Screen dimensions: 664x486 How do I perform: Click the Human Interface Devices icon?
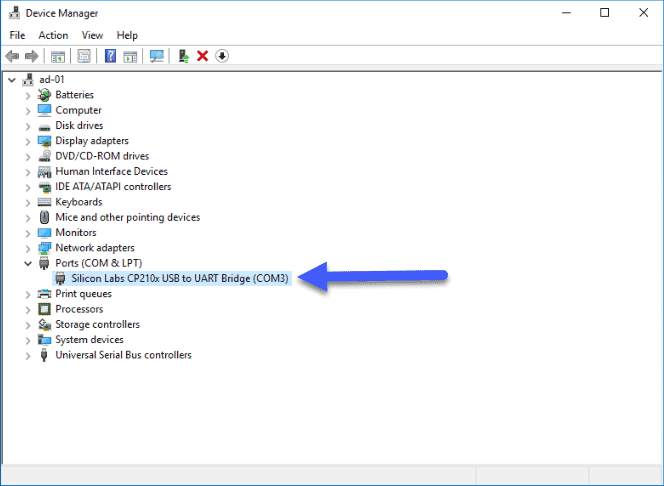tap(44, 171)
